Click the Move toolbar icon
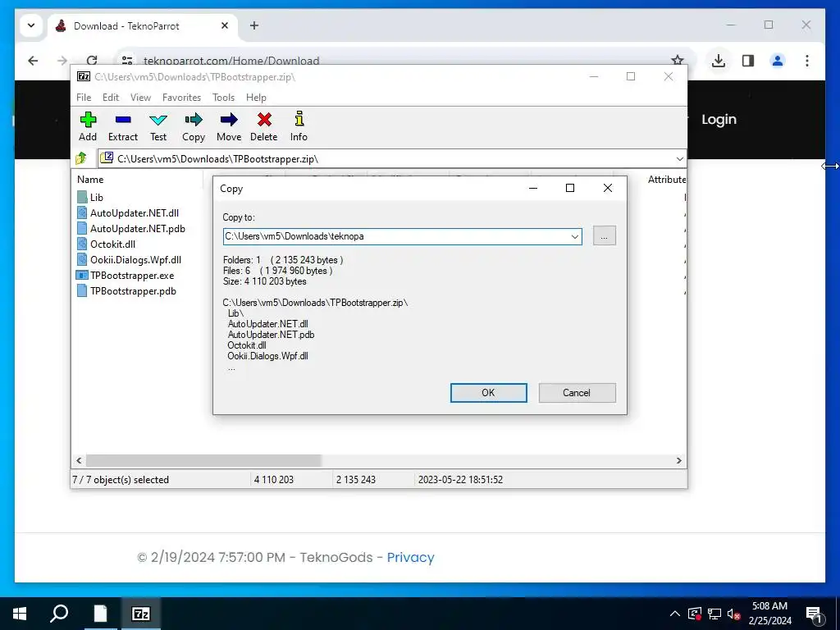 coord(229,126)
